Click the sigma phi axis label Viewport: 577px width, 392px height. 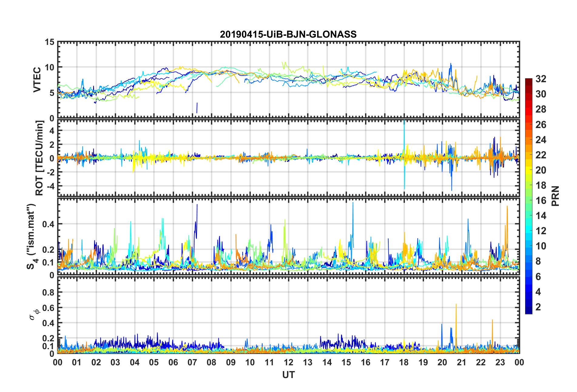(x=34, y=314)
